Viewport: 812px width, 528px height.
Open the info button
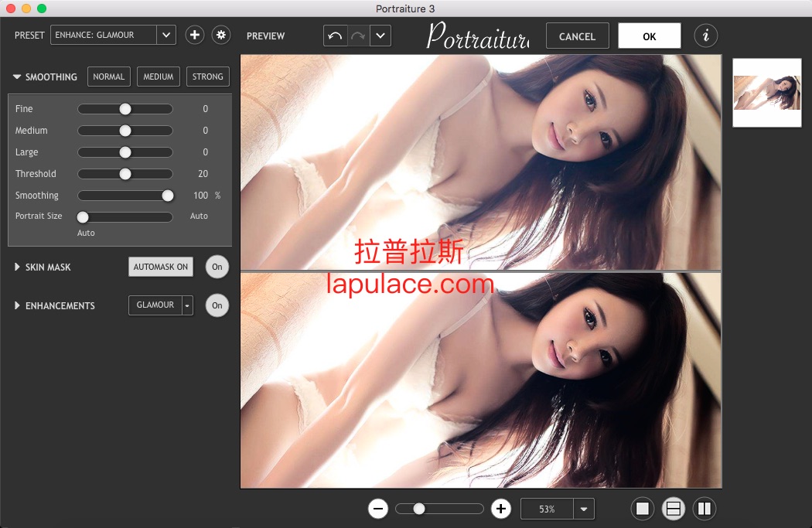pyautogui.click(x=705, y=36)
